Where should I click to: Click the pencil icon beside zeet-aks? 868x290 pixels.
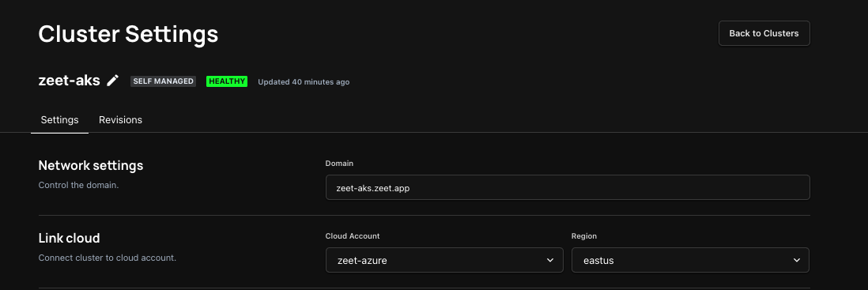(x=113, y=81)
